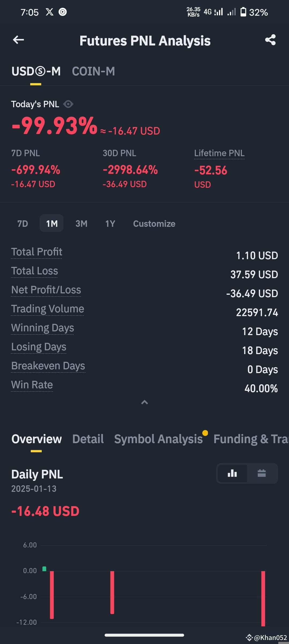Image resolution: width=289 pixels, height=644 pixels.
Task: Tap the Lifetime PNL label for info
Action: [x=219, y=153]
